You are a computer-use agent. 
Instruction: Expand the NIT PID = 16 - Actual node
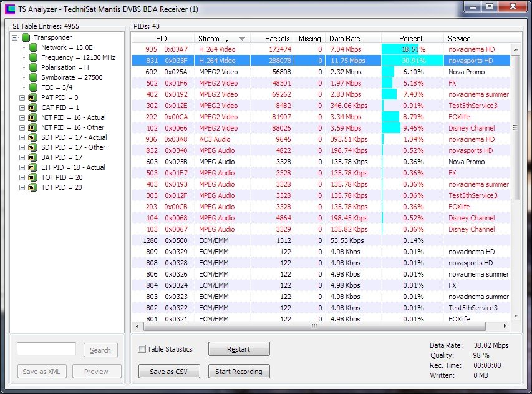(22, 117)
